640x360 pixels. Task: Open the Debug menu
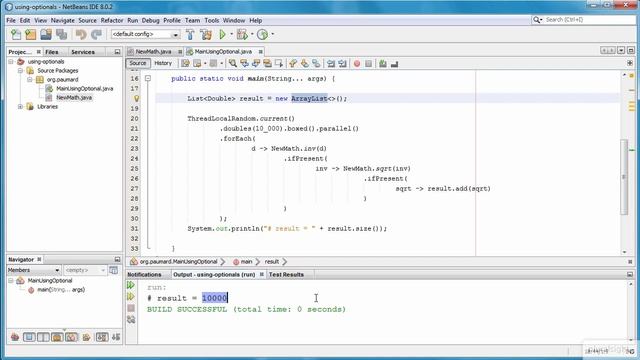pos(151,20)
